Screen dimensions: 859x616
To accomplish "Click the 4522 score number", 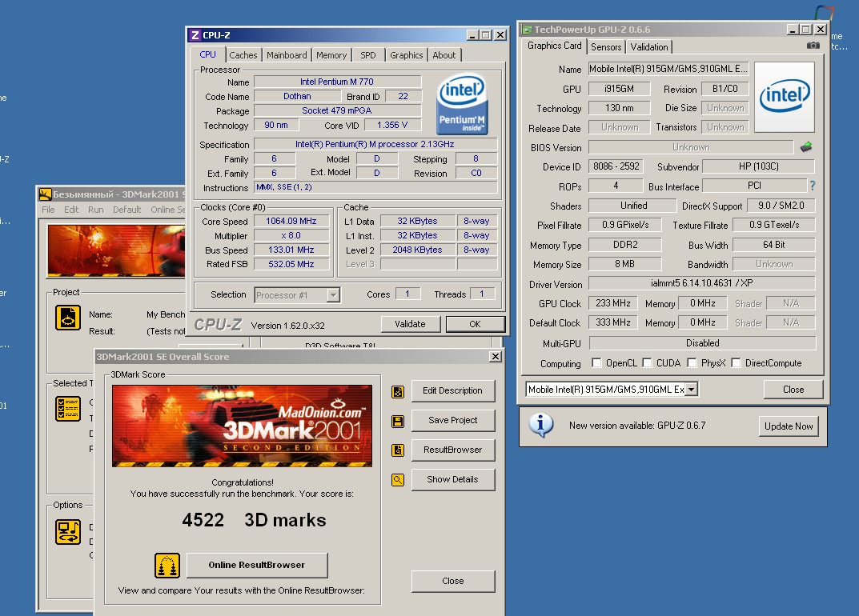I will 203,520.
